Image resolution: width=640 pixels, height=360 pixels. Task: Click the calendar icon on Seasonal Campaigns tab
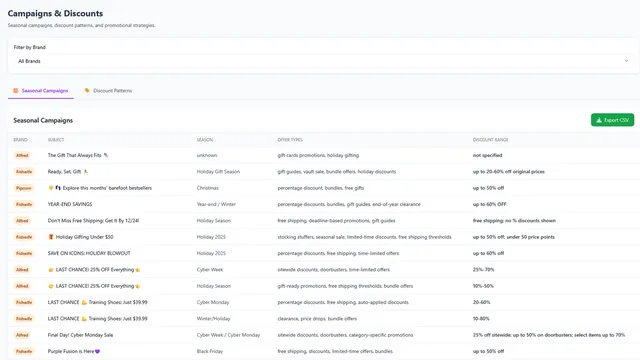coord(16,91)
